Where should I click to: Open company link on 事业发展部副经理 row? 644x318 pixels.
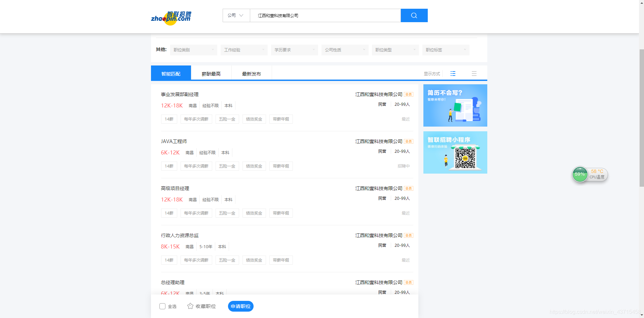[379, 94]
